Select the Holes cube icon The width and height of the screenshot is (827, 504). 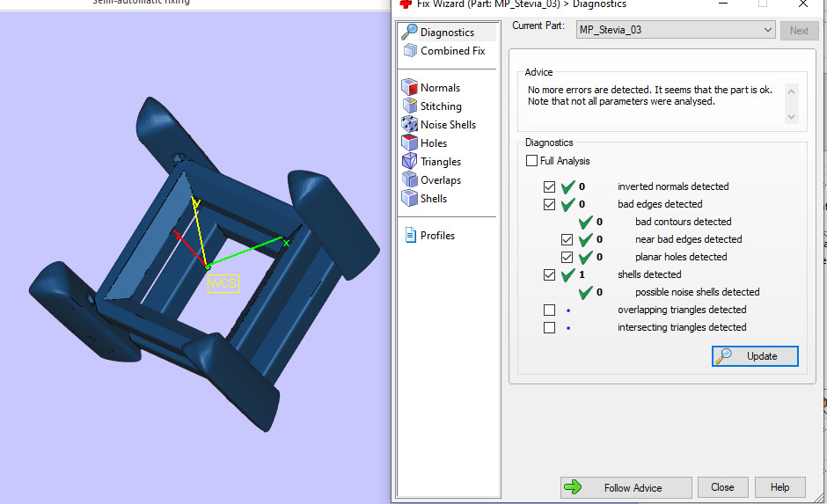coord(409,142)
